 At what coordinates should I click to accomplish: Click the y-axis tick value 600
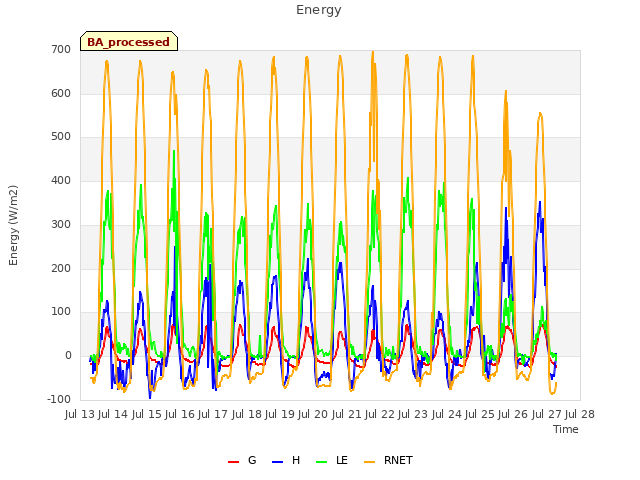61,93
